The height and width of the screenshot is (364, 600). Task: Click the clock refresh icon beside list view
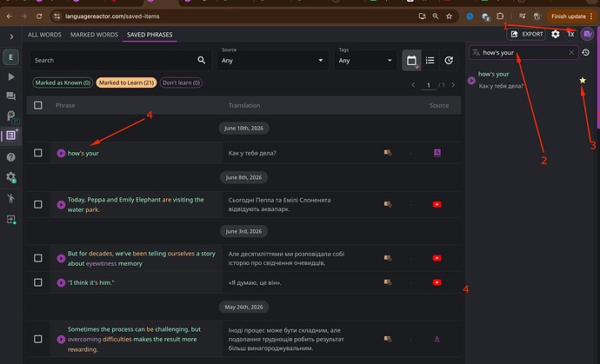coord(449,60)
